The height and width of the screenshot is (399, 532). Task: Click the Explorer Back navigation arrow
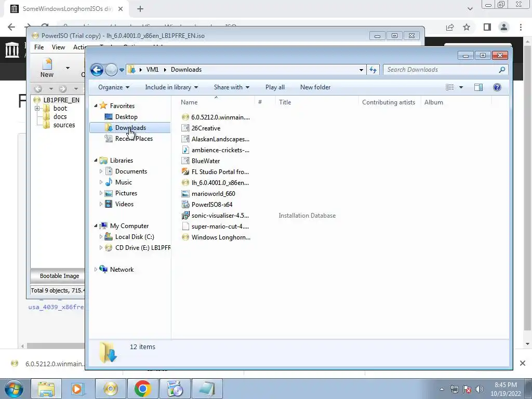pyautogui.click(x=97, y=70)
